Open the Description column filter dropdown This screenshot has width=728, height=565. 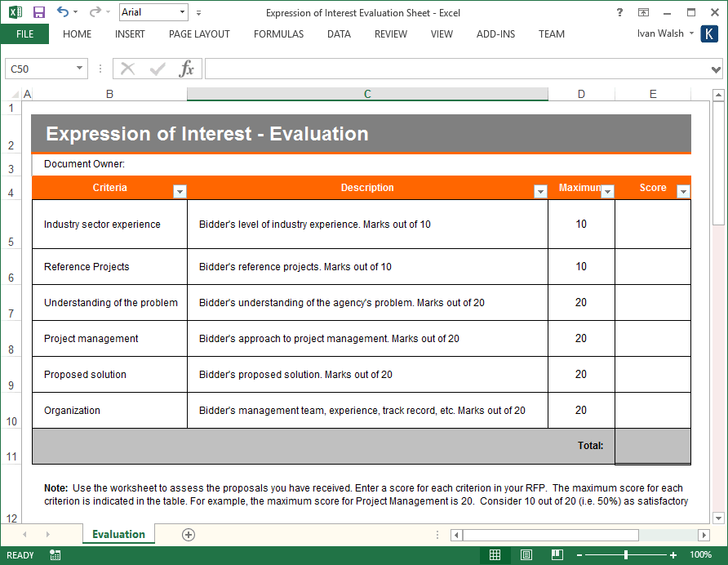(540, 191)
